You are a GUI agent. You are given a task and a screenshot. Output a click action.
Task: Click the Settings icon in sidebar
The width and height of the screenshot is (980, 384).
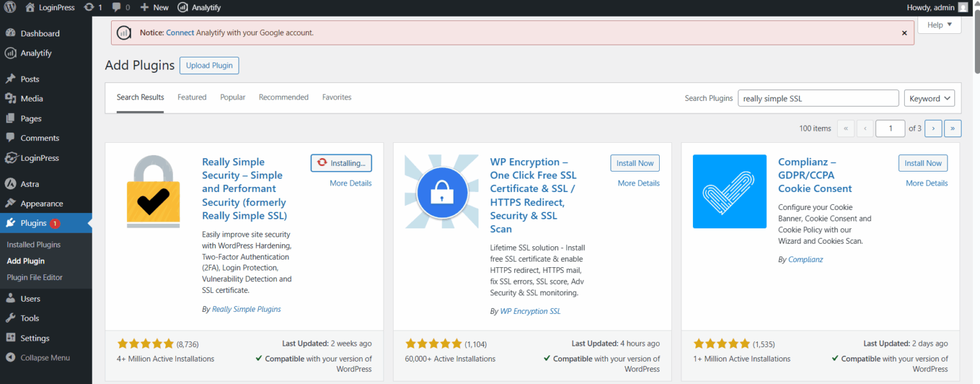tap(10, 338)
